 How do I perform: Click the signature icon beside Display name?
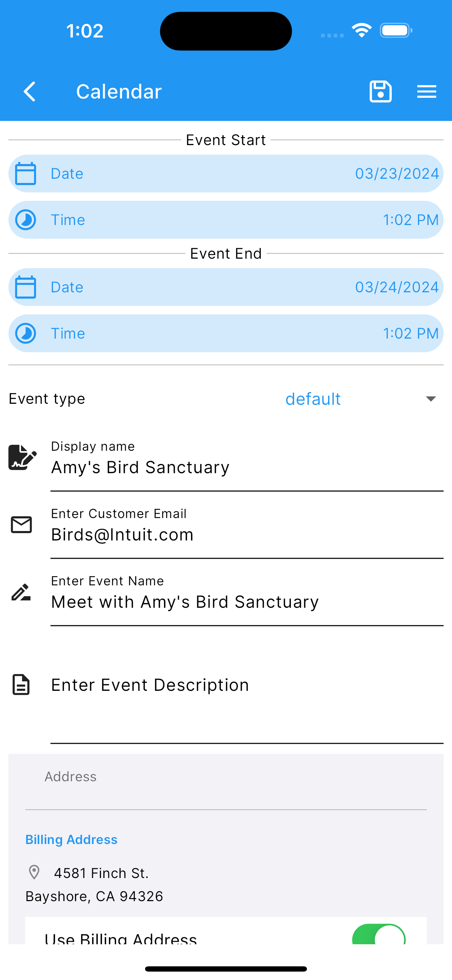[22, 457]
